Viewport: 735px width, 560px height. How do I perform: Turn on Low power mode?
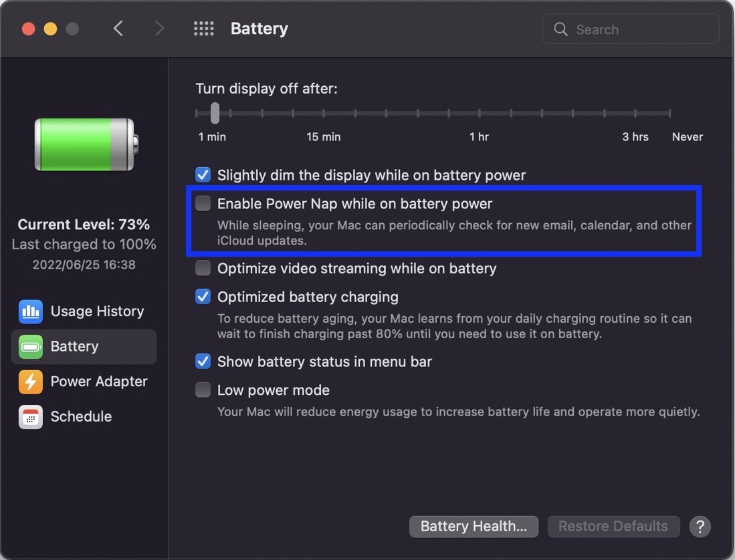coord(203,390)
